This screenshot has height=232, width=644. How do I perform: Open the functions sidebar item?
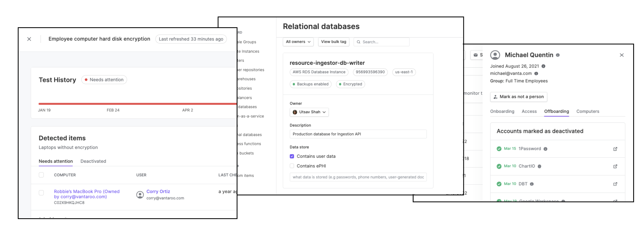point(249,144)
